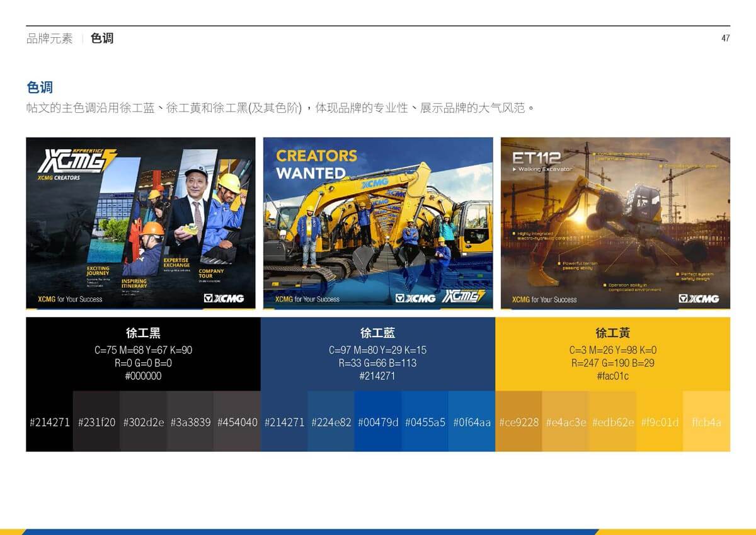Choose the #454040 gray swatch
This screenshot has width=756, height=535.
[x=237, y=422]
